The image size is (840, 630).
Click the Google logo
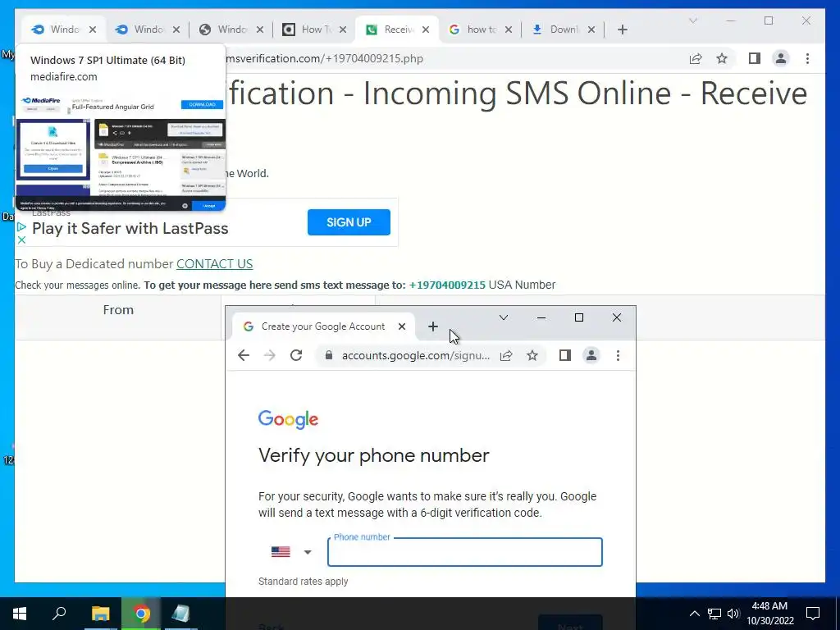[x=288, y=419]
